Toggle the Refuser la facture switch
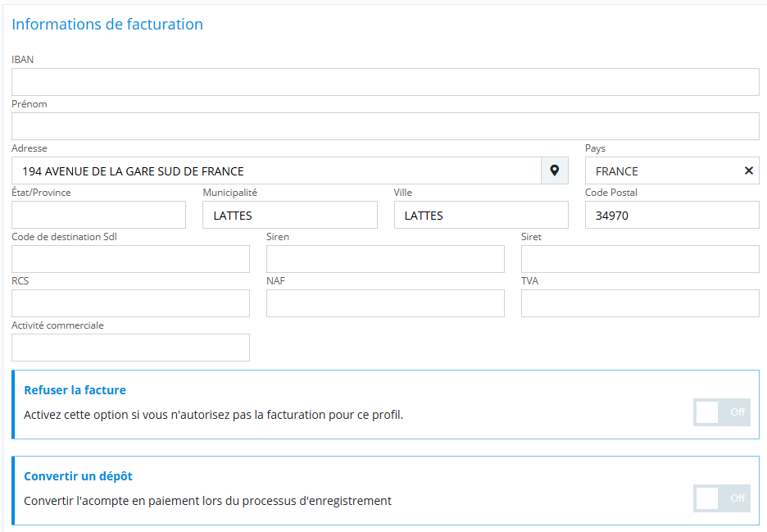The height and width of the screenshot is (532, 767). tap(722, 412)
